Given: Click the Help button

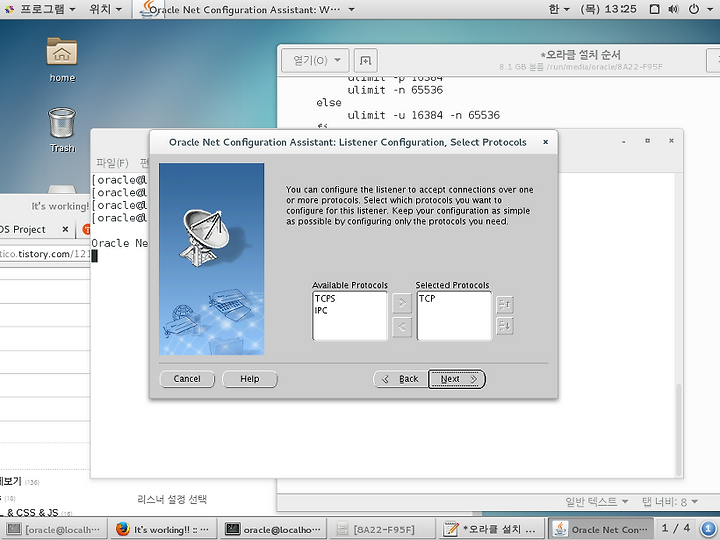Looking at the screenshot, I should tap(250, 379).
